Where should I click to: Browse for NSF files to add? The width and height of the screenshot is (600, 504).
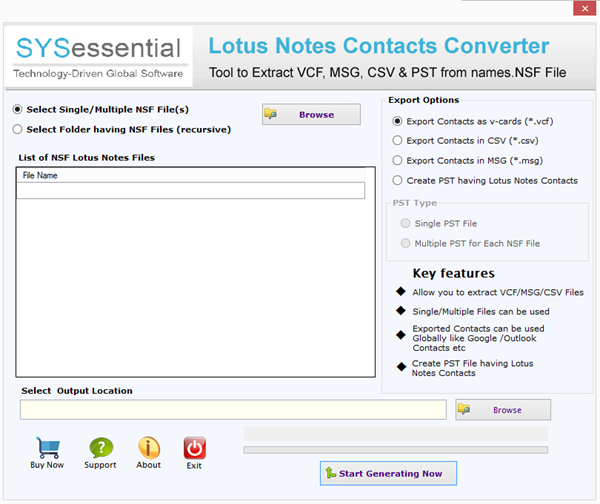[x=311, y=114]
